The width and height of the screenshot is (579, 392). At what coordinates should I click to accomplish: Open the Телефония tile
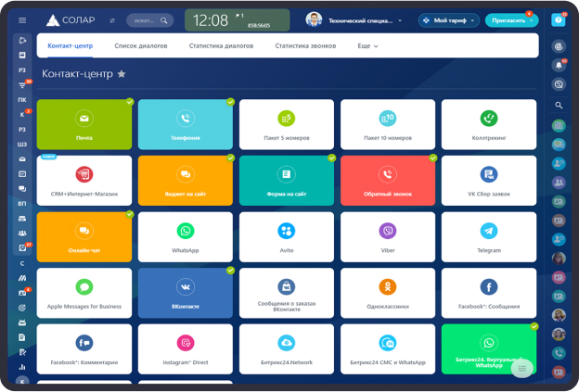tap(186, 125)
